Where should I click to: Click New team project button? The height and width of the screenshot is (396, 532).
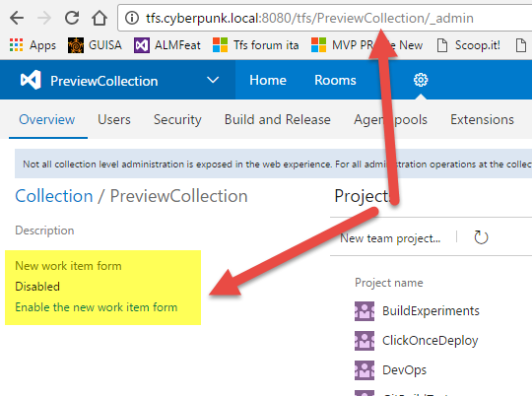390,238
